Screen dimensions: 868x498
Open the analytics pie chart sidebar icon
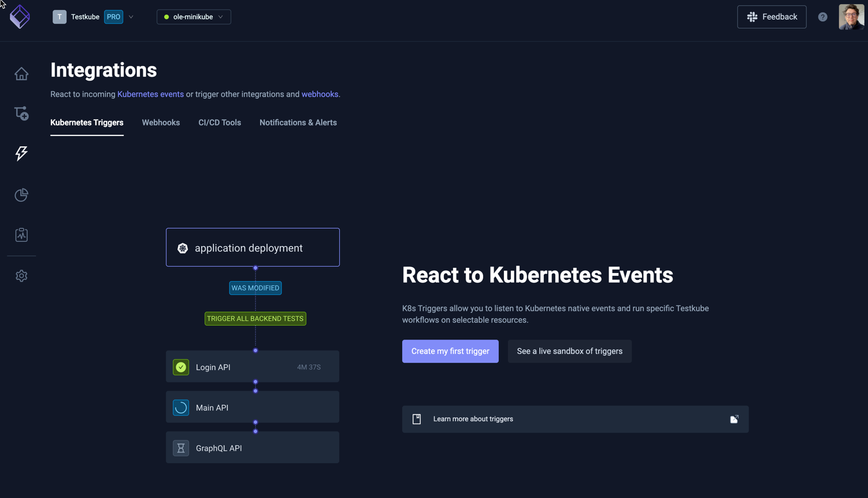pyautogui.click(x=21, y=195)
